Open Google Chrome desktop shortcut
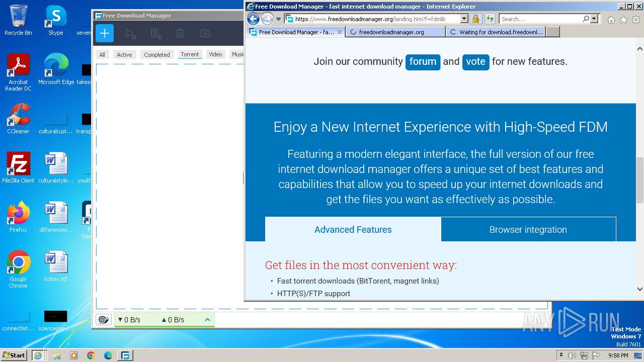This screenshot has width=644, height=362. pos(18,269)
